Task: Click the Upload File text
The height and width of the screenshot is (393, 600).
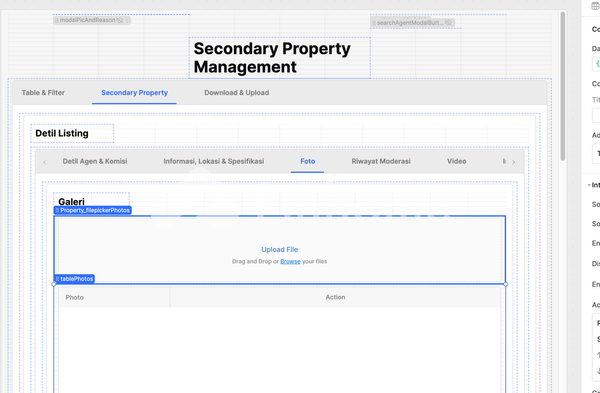Action: 280,249
